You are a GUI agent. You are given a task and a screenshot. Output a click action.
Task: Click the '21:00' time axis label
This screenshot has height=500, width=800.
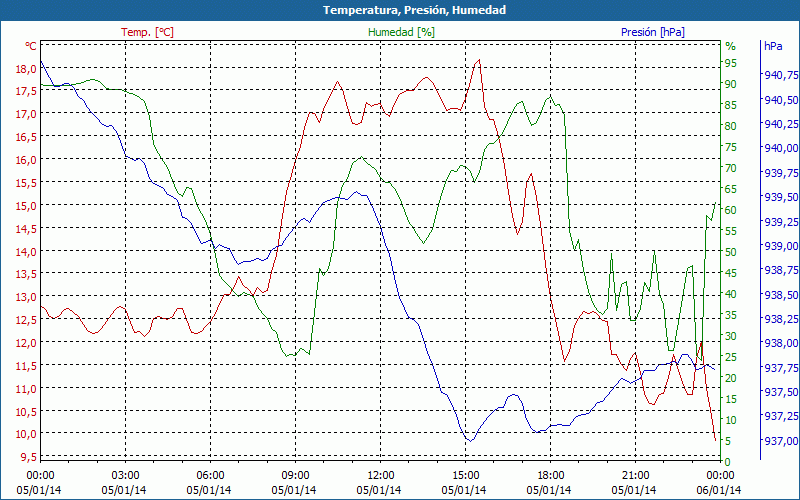coord(636,476)
